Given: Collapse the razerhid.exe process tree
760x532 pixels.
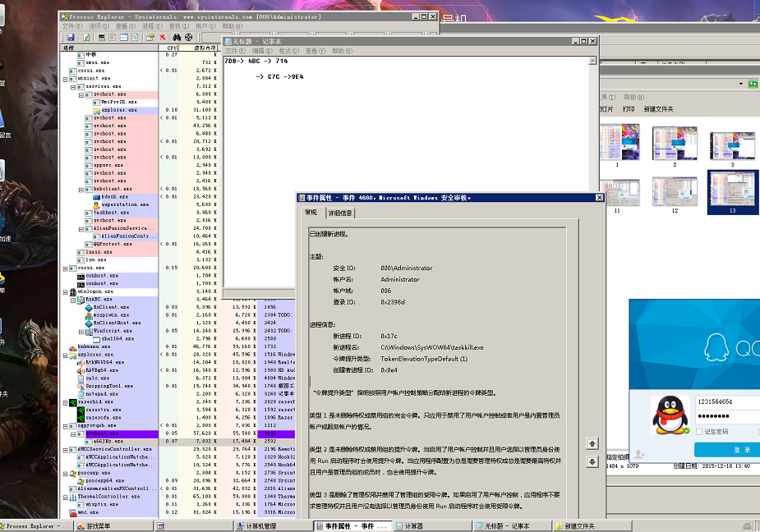Looking at the screenshot, I should click(x=66, y=402).
